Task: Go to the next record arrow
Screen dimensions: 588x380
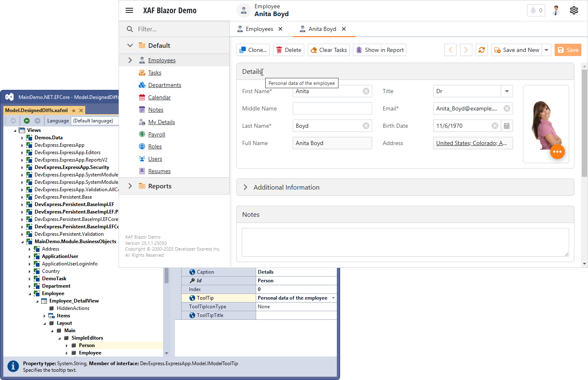Action: (466, 50)
